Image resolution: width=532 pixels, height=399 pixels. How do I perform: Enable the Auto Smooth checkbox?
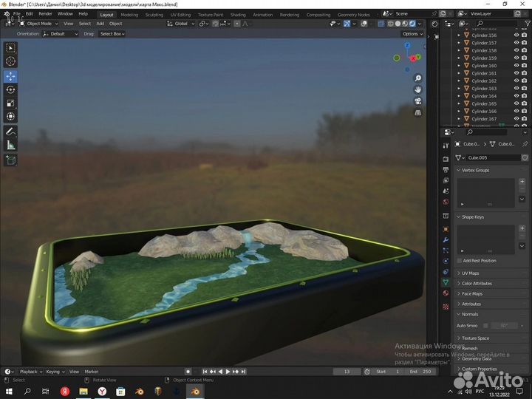[x=485, y=326]
